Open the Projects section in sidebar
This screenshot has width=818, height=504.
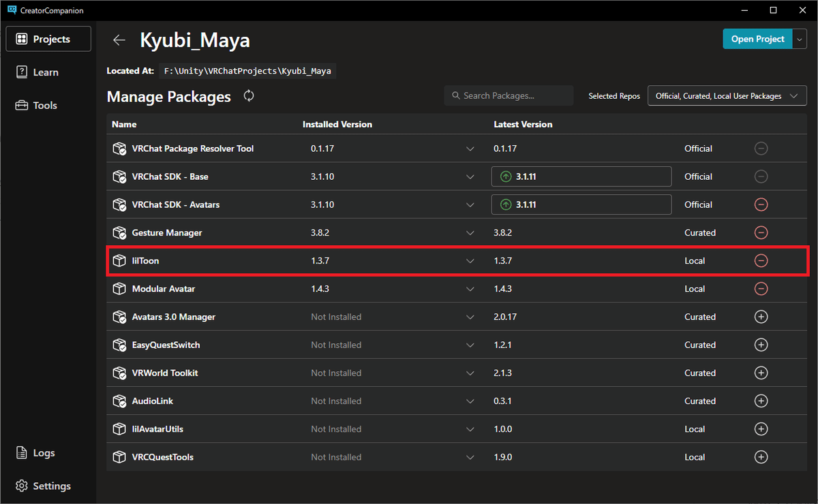point(48,40)
